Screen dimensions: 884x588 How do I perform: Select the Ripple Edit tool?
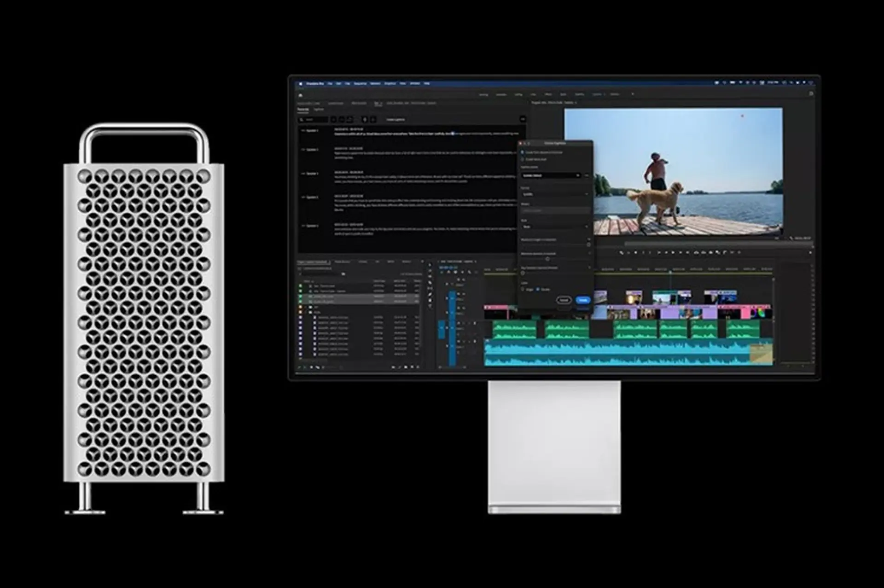pyautogui.click(x=430, y=276)
